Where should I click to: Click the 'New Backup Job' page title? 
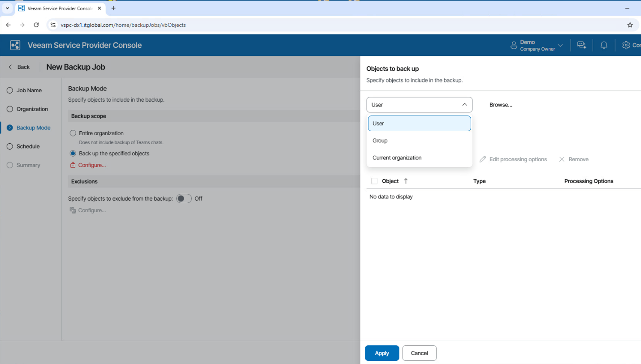(76, 67)
